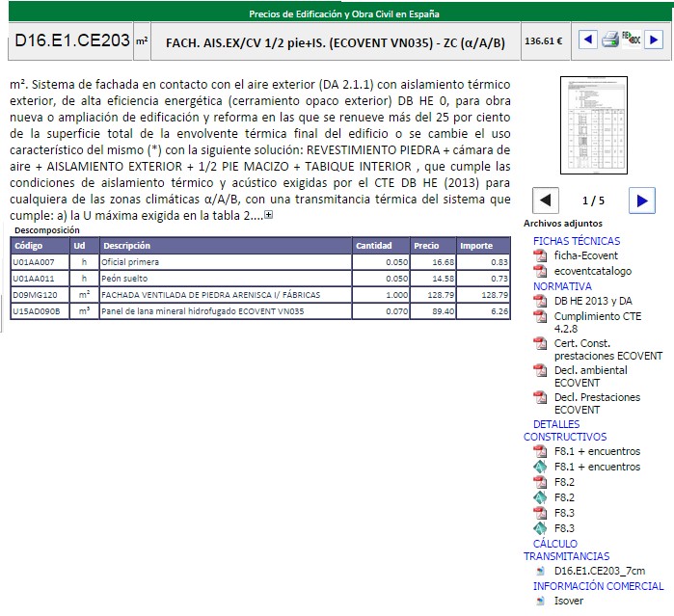Open PDF icon beside Cert. Const. prestaciones ECOVENT

540,343
